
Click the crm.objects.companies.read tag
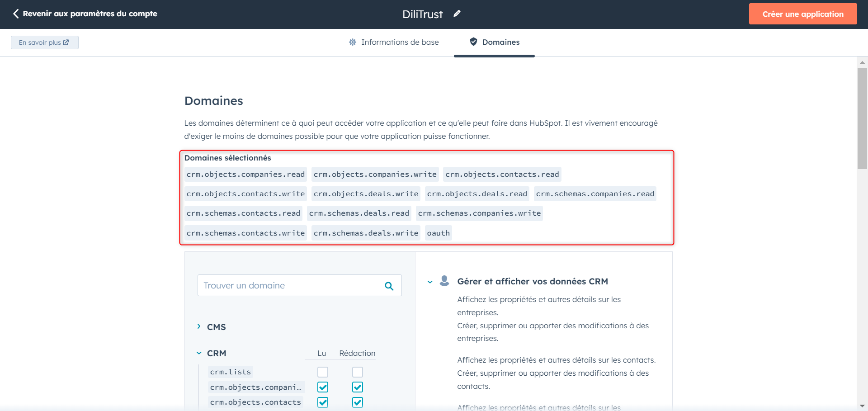point(245,175)
